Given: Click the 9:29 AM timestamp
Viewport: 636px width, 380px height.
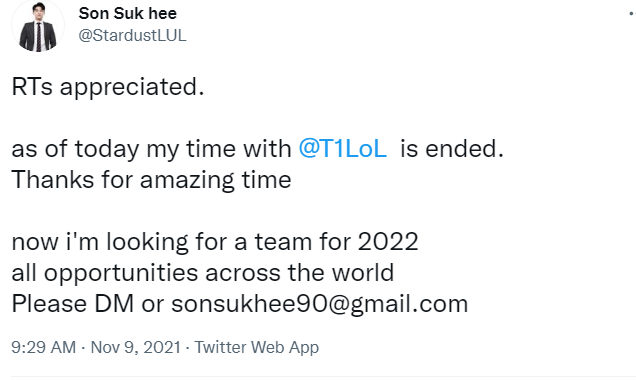Looking at the screenshot, I should pyautogui.click(x=44, y=347).
